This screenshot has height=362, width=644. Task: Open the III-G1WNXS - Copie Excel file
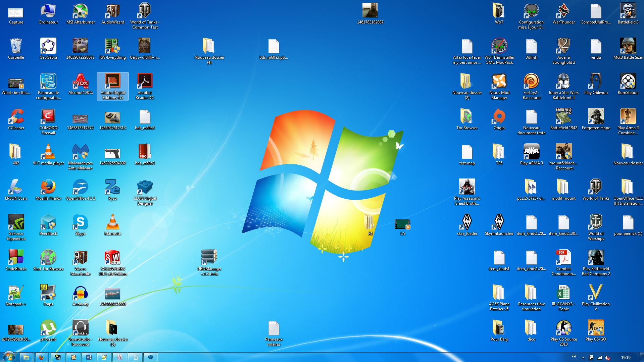564,298
